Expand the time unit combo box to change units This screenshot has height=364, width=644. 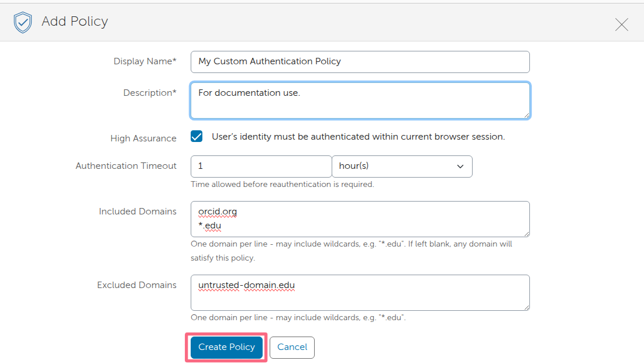(402, 167)
